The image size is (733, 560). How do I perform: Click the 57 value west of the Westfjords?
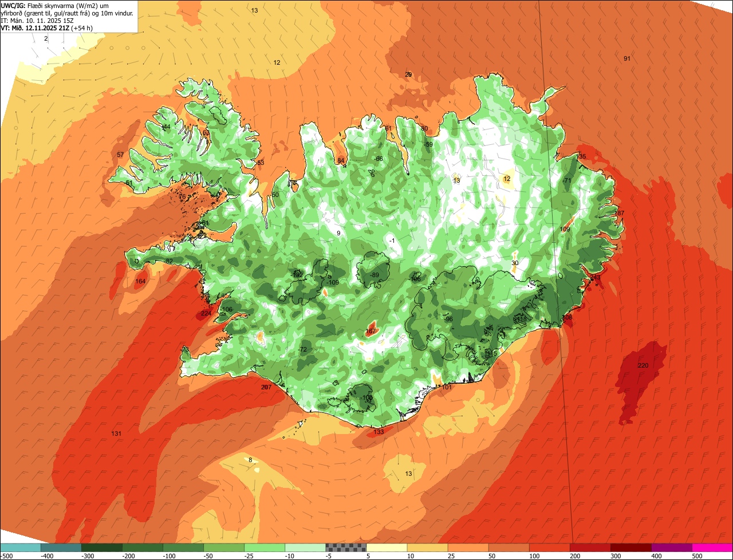click(x=120, y=155)
